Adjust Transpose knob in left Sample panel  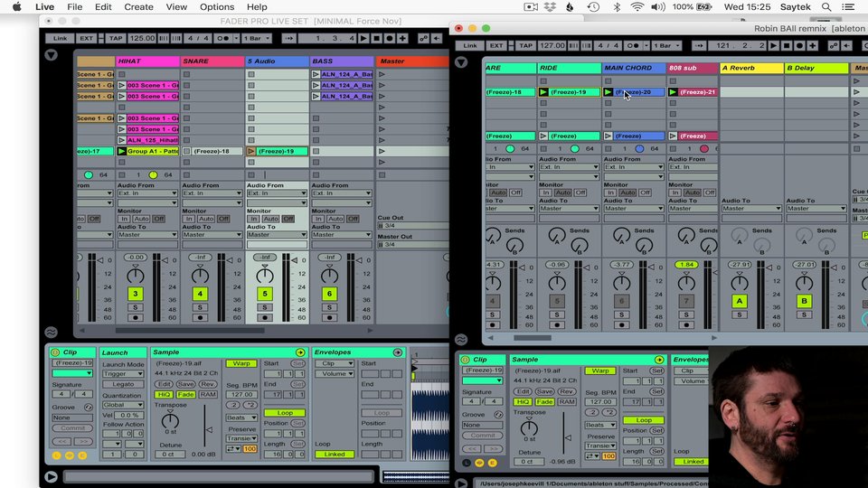(170, 420)
